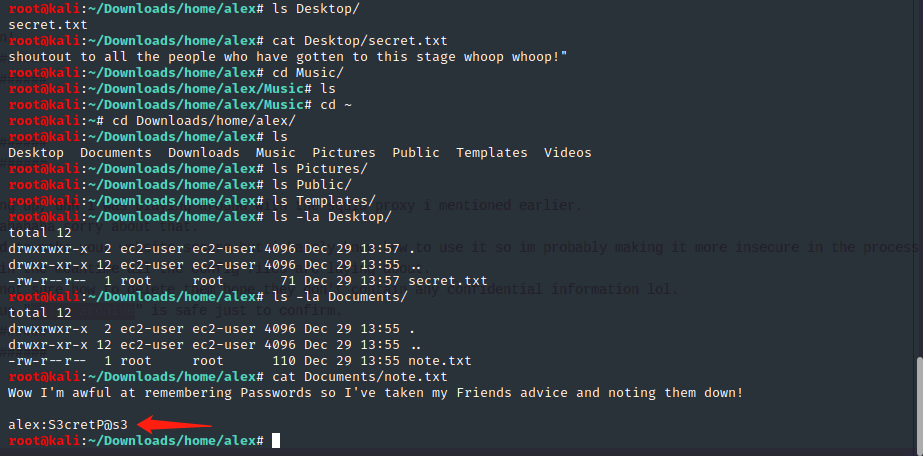Click the Public folder name in ls output
923x456 pixels.
(x=416, y=153)
